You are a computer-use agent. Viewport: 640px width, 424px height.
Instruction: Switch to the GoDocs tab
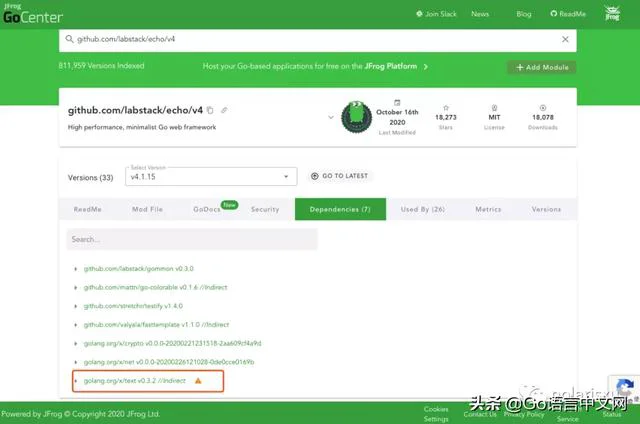(x=207, y=209)
